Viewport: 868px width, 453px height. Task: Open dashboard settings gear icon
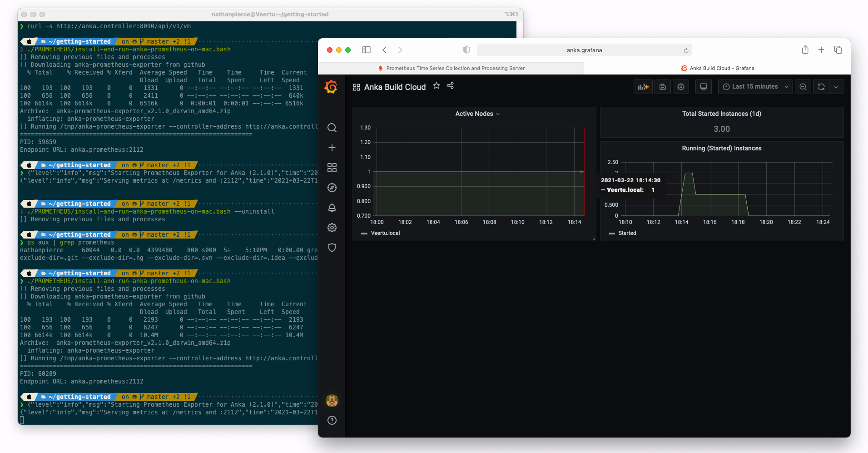681,87
